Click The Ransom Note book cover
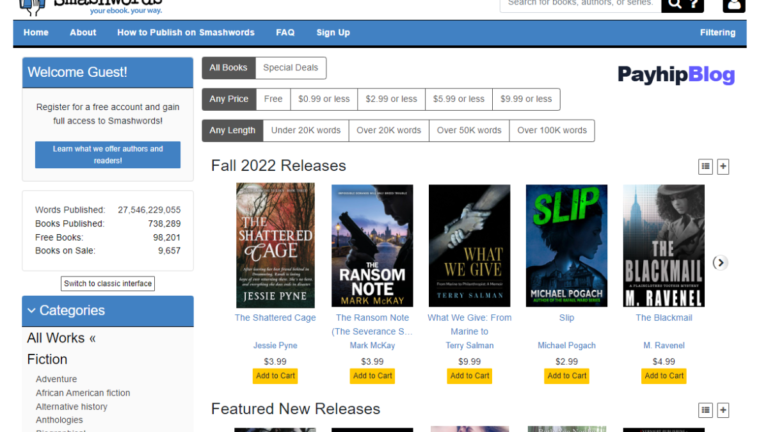Viewport: 768px width, 432px height. click(x=372, y=246)
